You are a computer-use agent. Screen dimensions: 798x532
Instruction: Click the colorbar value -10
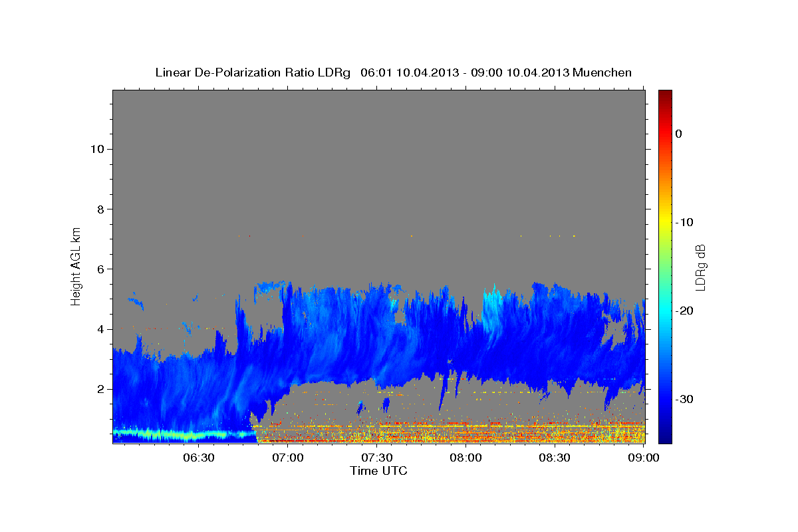click(x=685, y=222)
